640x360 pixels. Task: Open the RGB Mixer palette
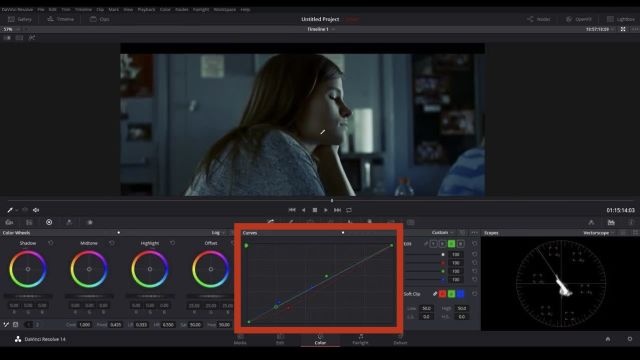[69, 222]
